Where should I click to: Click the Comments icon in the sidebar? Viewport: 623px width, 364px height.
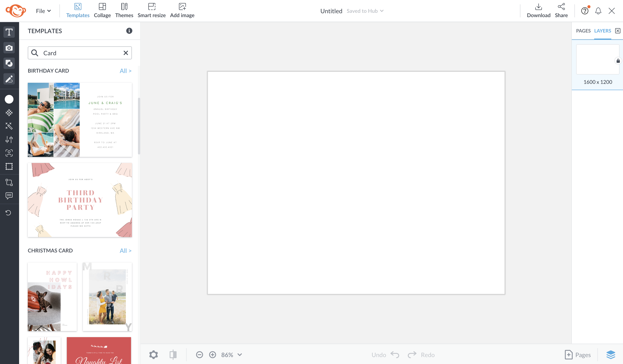[9, 196]
